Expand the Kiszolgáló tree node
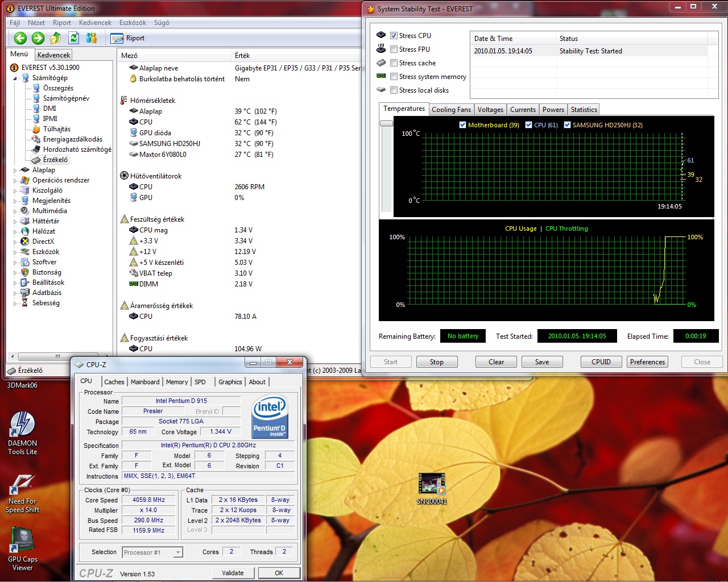Screen dimensions: 728x582 15,190
